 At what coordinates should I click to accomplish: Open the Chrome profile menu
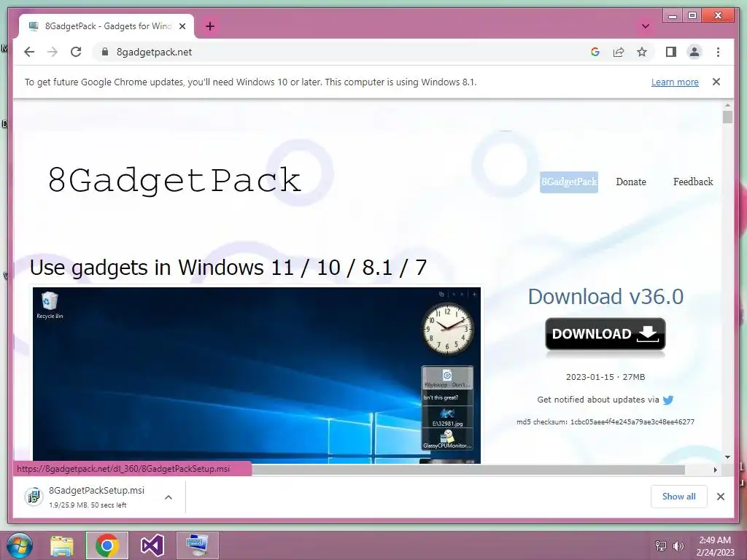[694, 52]
